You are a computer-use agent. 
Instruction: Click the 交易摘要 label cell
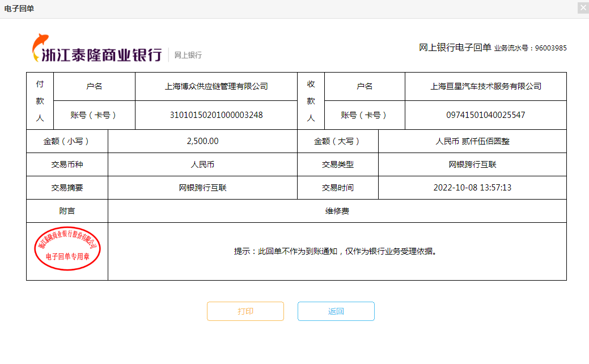pos(67,188)
